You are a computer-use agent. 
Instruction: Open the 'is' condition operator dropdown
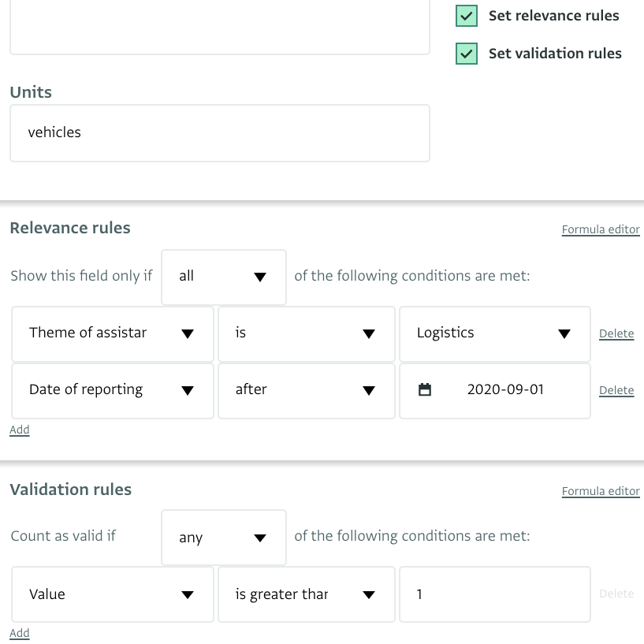tap(306, 334)
